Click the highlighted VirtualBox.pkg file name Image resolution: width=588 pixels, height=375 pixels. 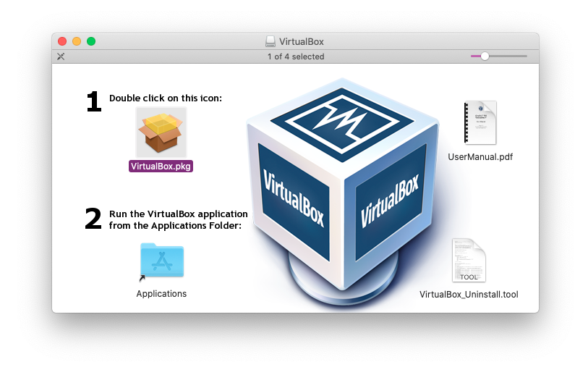(x=161, y=166)
